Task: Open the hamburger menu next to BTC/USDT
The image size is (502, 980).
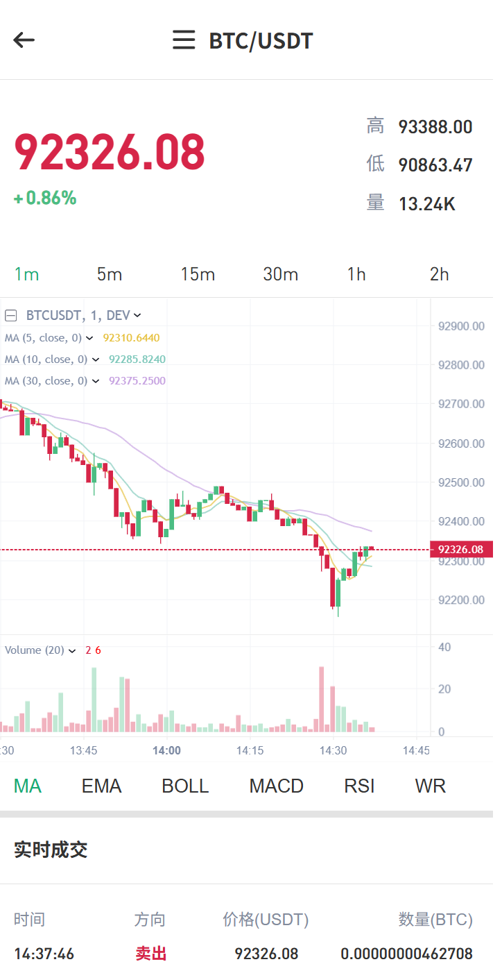Action: (184, 40)
